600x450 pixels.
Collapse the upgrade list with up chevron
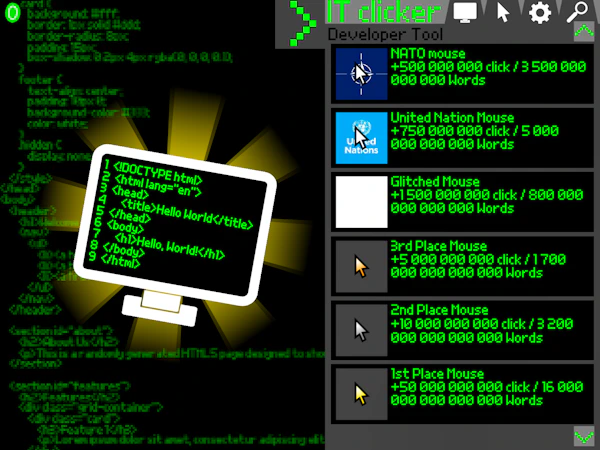pos(584,32)
